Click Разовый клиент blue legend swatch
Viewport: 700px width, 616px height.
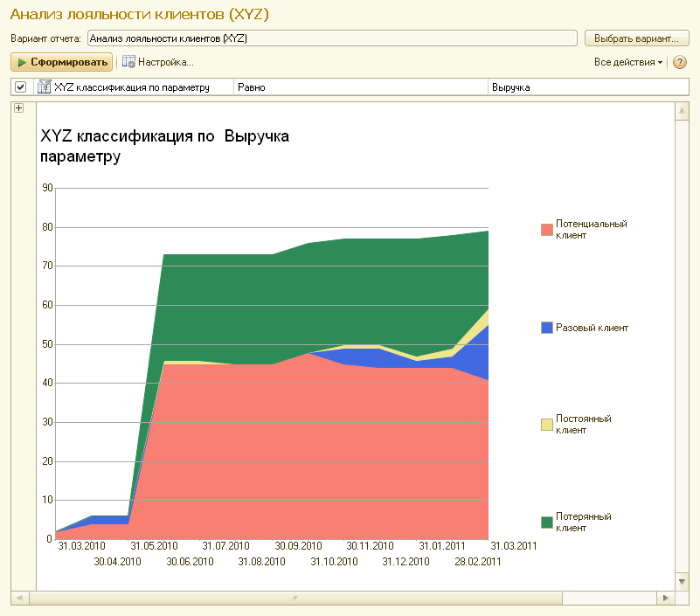coord(547,328)
